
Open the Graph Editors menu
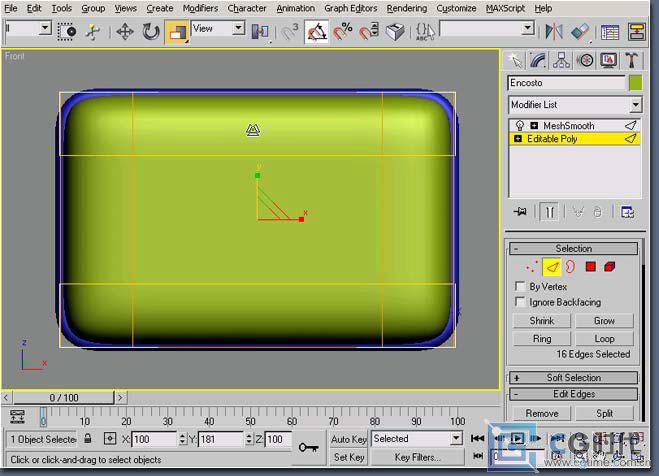[x=351, y=8]
